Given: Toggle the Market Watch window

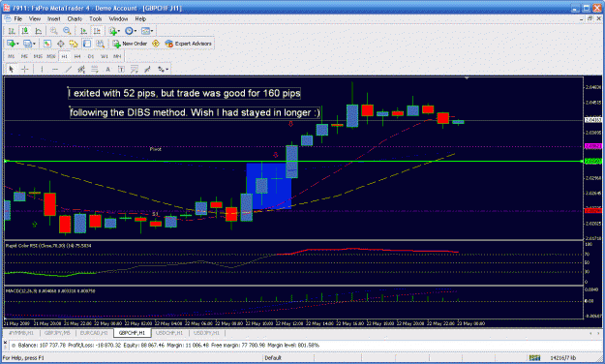Looking at the screenshot, I should click(x=47, y=44).
